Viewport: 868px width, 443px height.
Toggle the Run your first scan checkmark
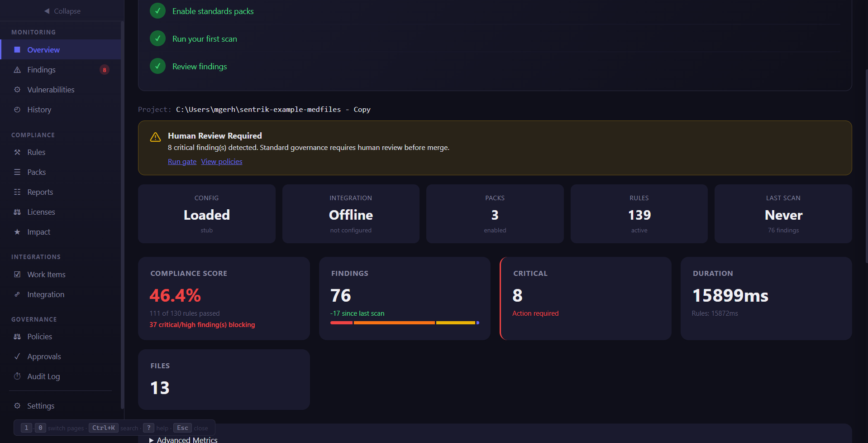click(x=157, y=38)
